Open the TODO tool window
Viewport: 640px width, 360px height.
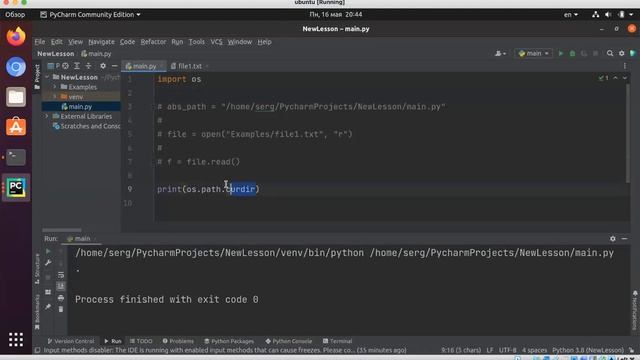(x=141, y=341)
